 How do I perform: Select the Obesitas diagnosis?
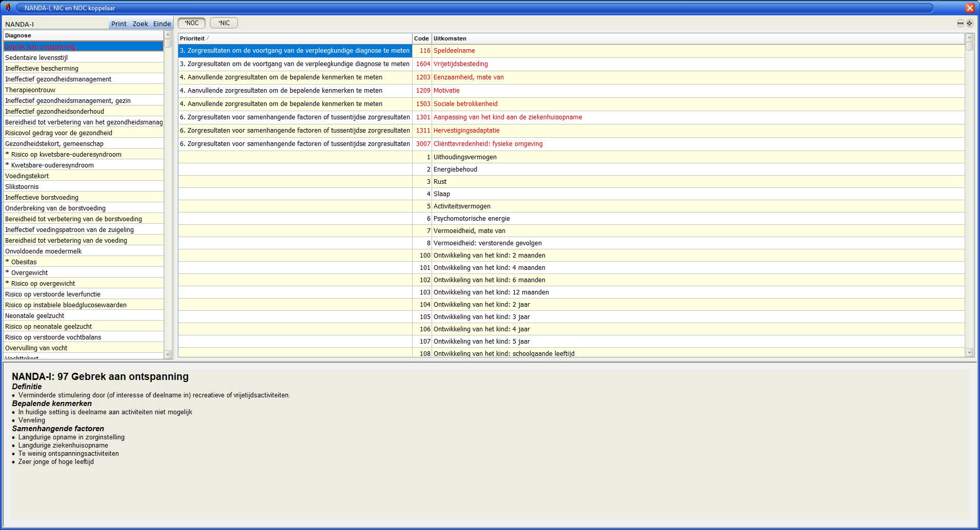24,262
